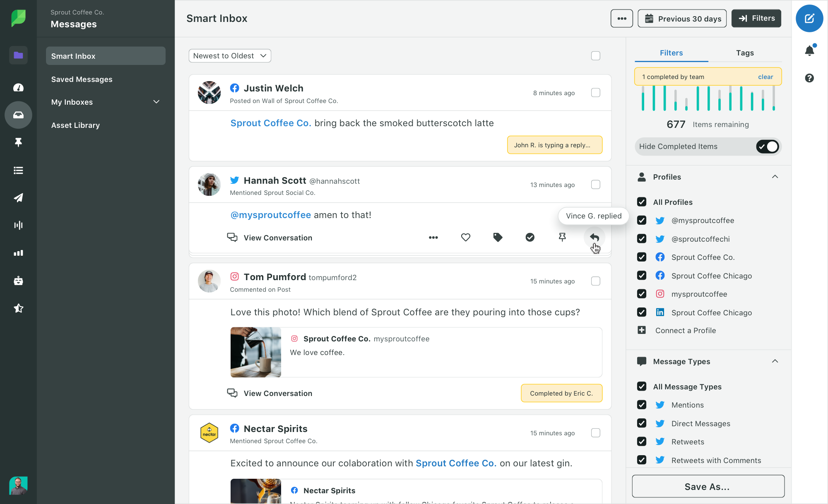The height and width of the screenshot is (504, 828).
Task: Collapse the Message Types filter section
Action: [x=777, y=361]
